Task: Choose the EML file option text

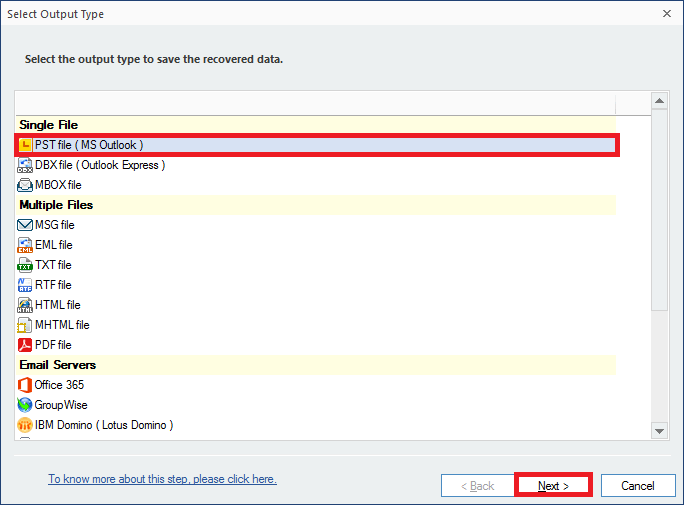Action: click(54, 245)
